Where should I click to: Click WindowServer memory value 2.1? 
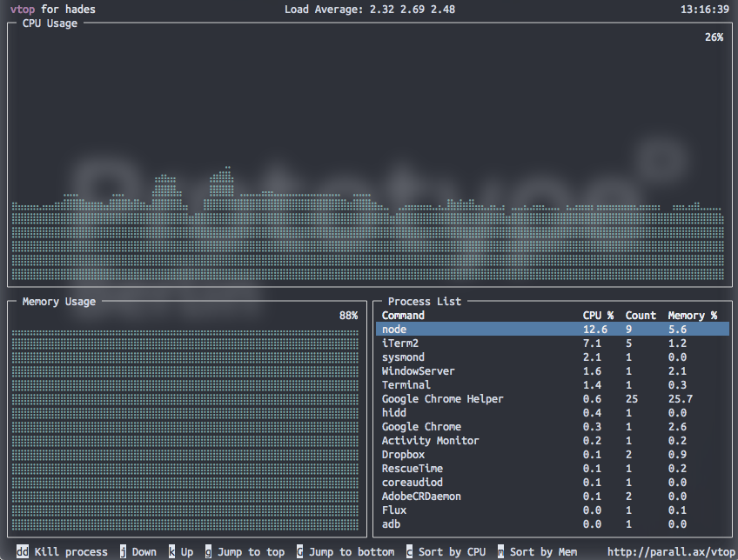[677, 371]
